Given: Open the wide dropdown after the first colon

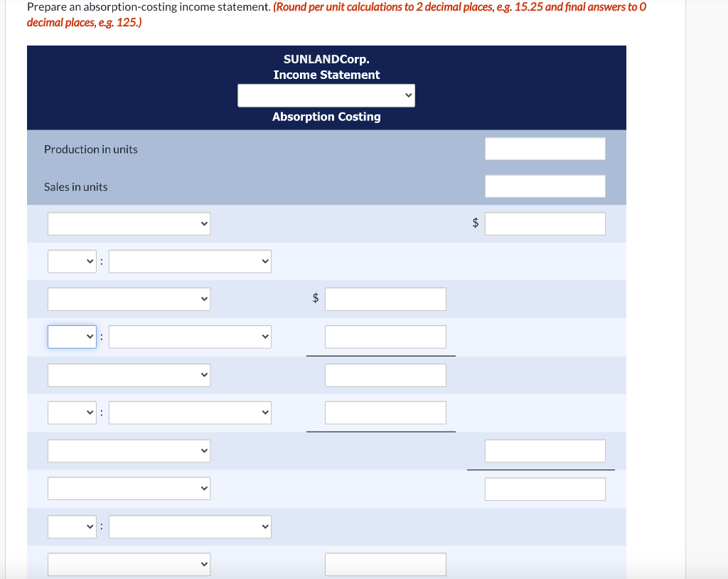Looking at the screenshot, I should (190, 261).
